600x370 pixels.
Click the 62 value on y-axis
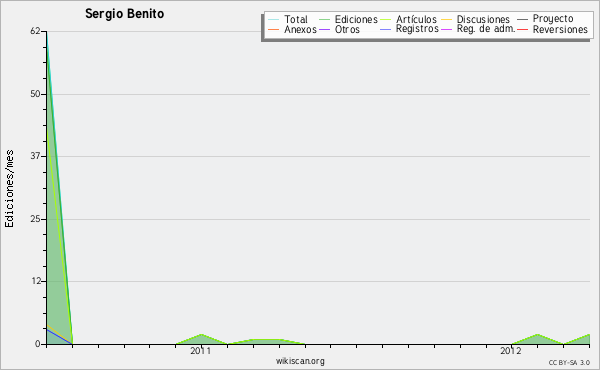click(x=35, y=31)
